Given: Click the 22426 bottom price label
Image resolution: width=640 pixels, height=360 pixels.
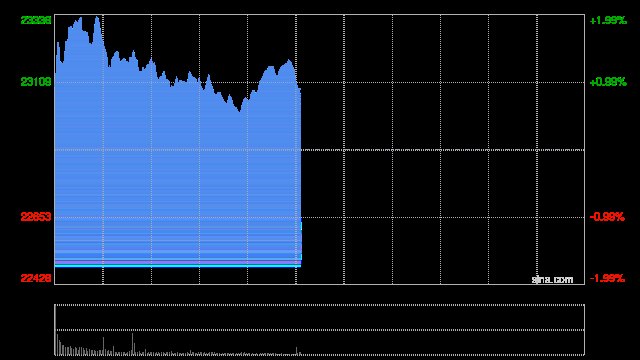Looking at the screenshot, I should point(36,278).
